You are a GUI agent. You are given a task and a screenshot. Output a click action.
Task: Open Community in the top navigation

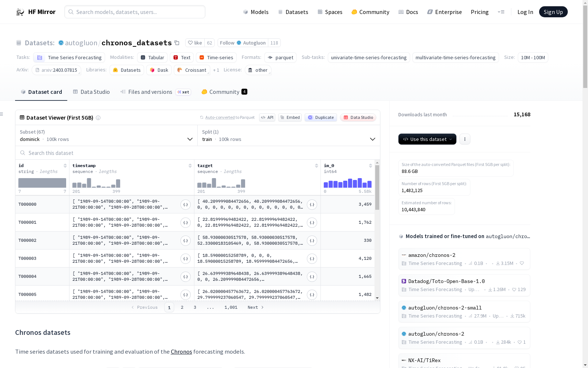[x=370, y=12]
